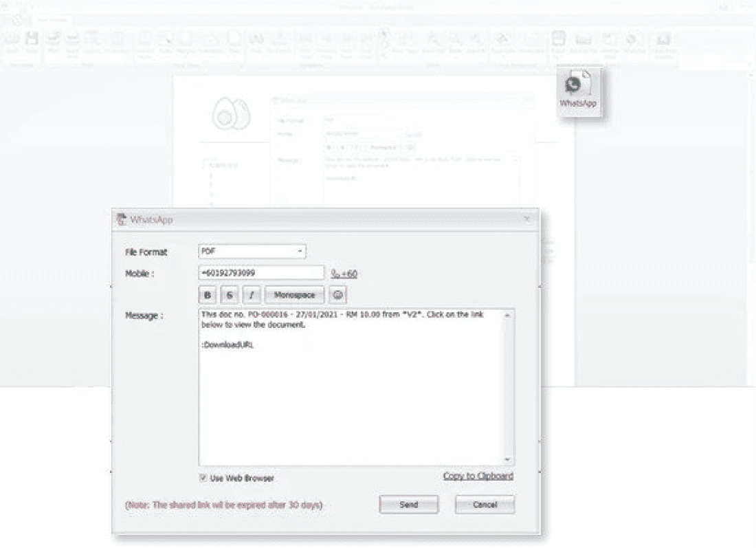Open the emoji picker smiley button
Viewport: 756px width, 548px height.
click(337, 295)
